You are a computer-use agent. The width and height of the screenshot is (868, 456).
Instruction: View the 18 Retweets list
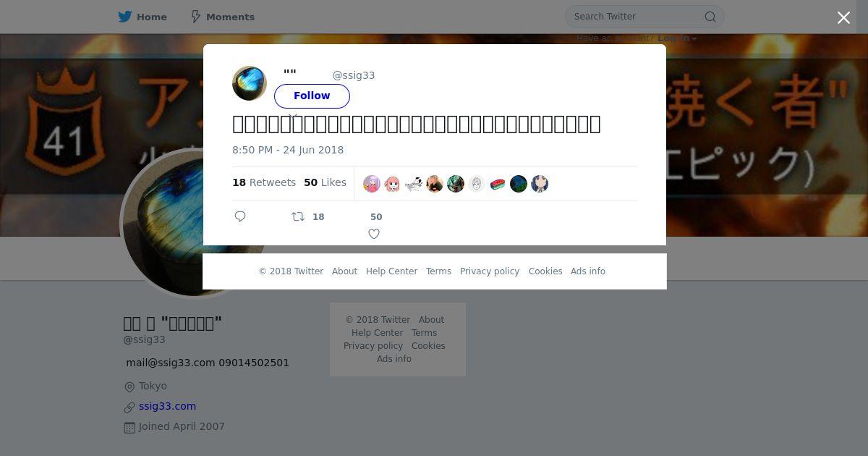coord(264,182)
